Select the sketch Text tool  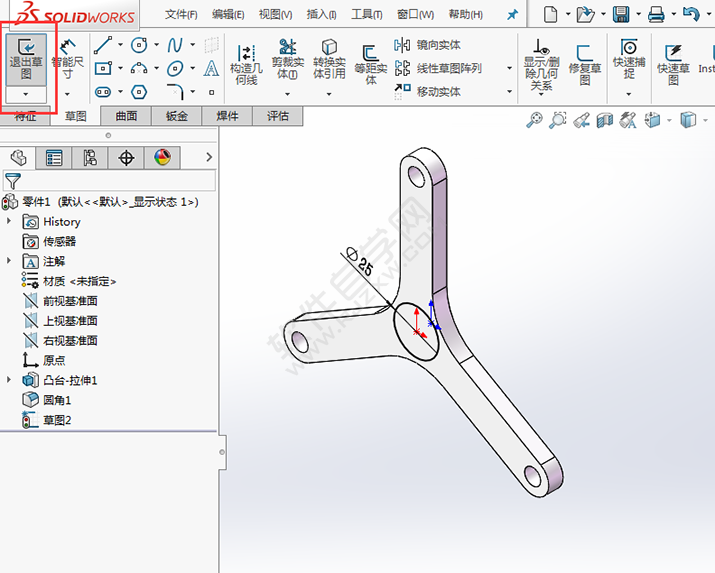click(211, 68)
